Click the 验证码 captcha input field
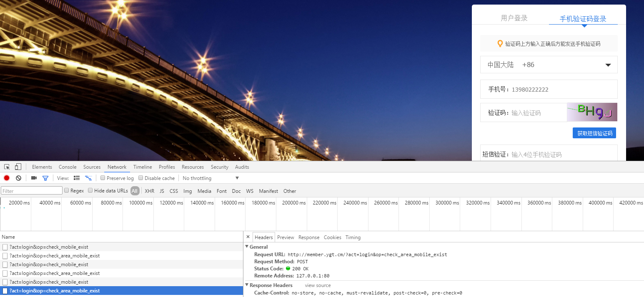Screen dimensions: 644x297 (x=538, y=113)
